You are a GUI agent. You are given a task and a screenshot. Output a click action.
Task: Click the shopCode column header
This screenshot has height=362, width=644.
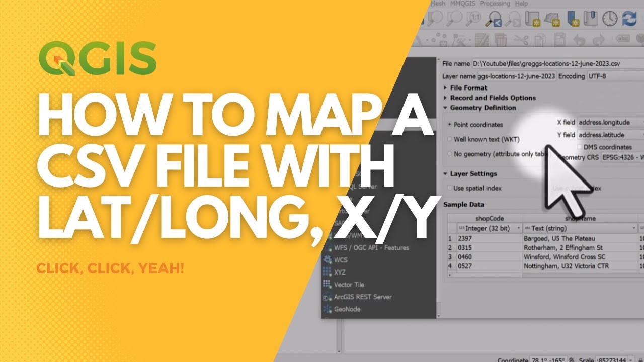tap(489, 219)
